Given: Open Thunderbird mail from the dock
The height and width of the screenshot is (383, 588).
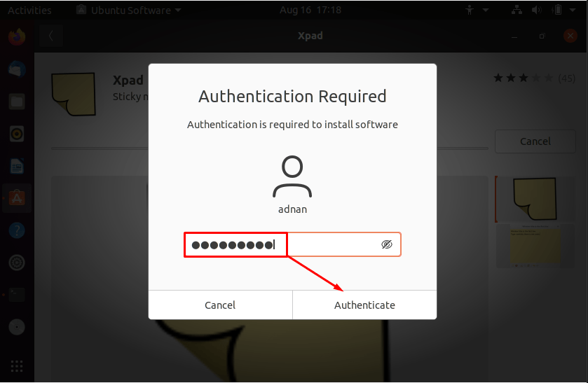Looking at the screenshot, I should (17, 69).
